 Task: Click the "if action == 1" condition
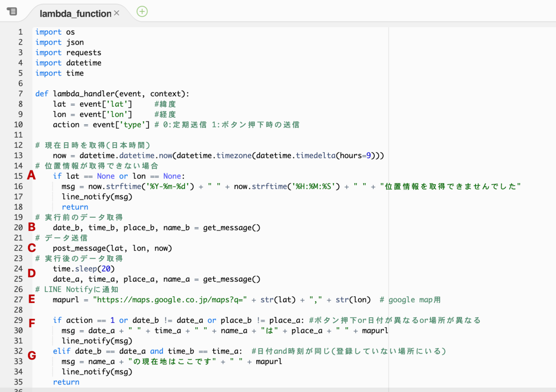(84, 320)
